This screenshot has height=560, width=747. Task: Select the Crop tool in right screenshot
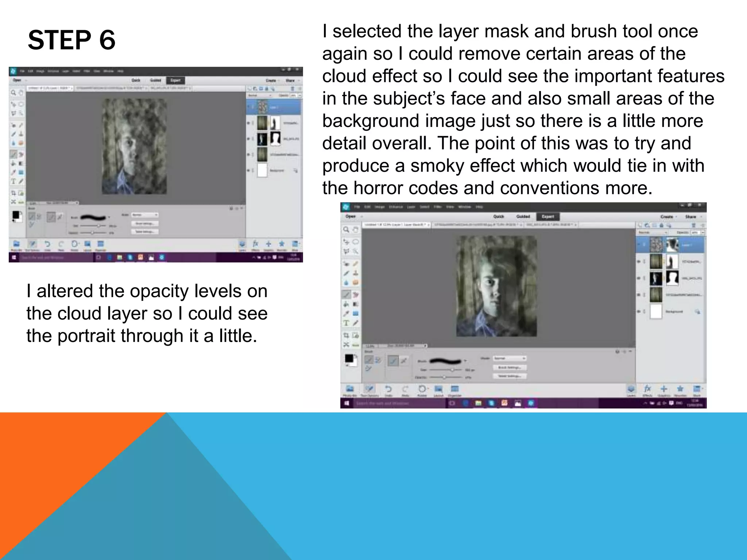click(x=346, y=335)
